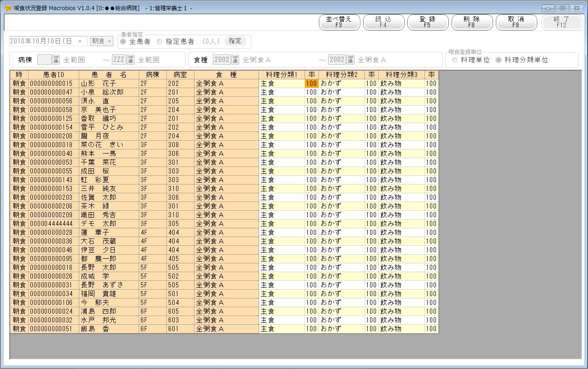The image size is (588, 369).
Task: Select patient name 成城 学
Action: pyautogui.click(x=109, y=276)
